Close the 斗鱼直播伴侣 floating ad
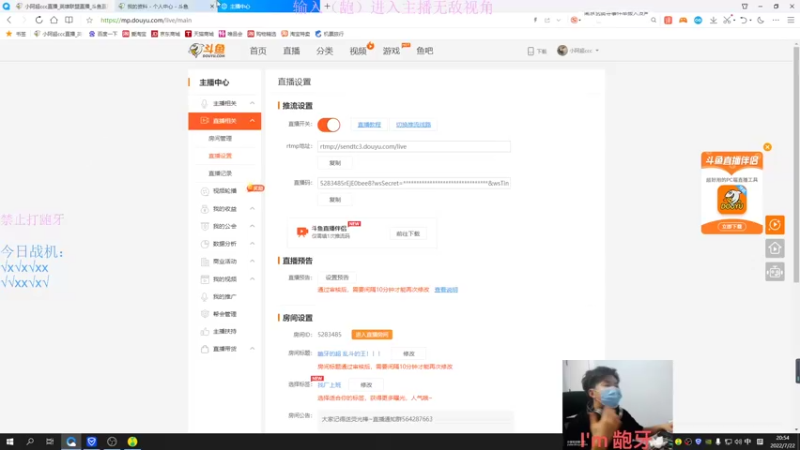 point(767,147)
